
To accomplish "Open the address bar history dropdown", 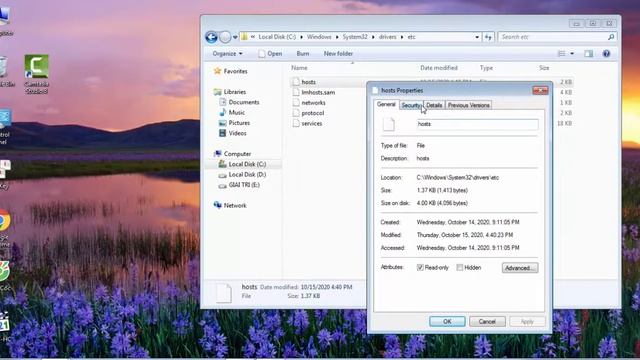I will (477, 37).
